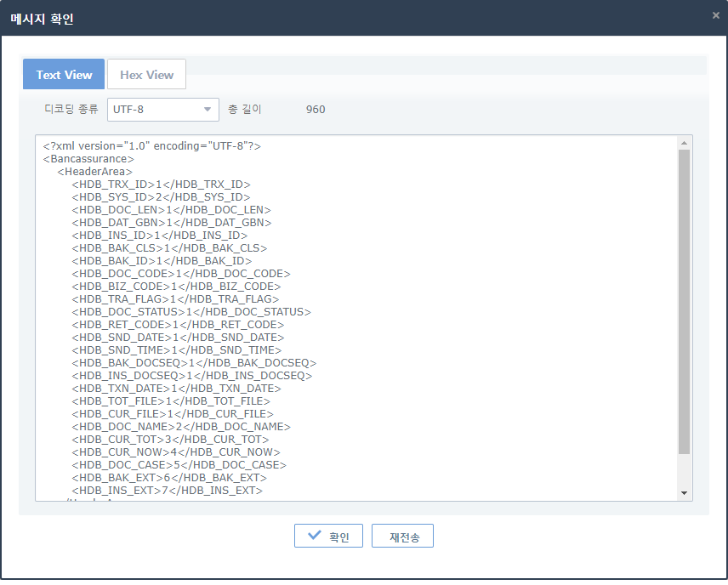Click the total length value 960

[x=315, y=110]
